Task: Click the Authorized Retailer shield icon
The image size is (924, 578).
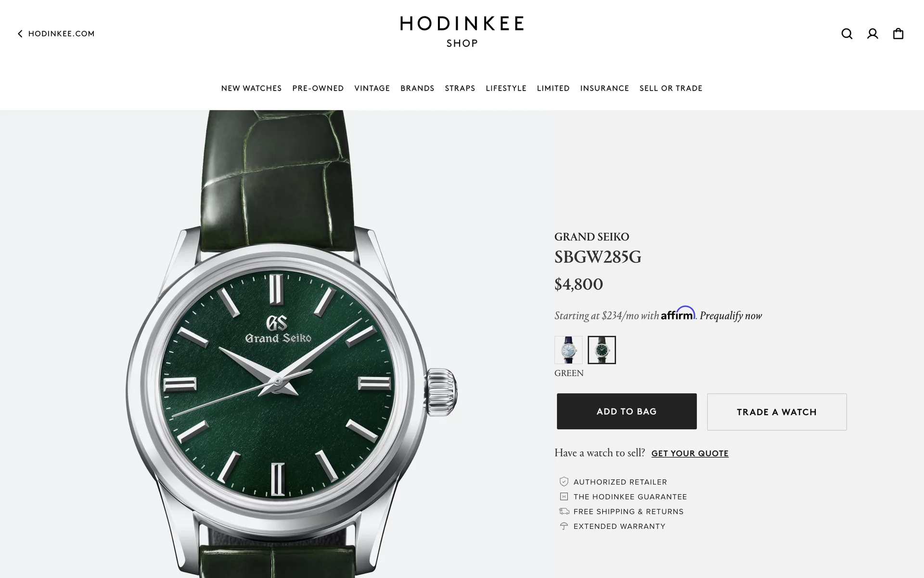Action: tap(564, 482)
